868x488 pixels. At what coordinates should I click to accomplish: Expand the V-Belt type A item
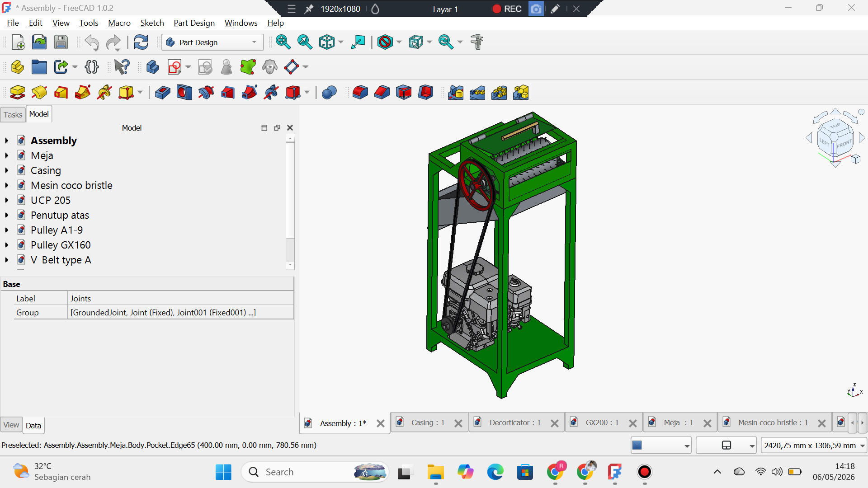click(7, 260)
